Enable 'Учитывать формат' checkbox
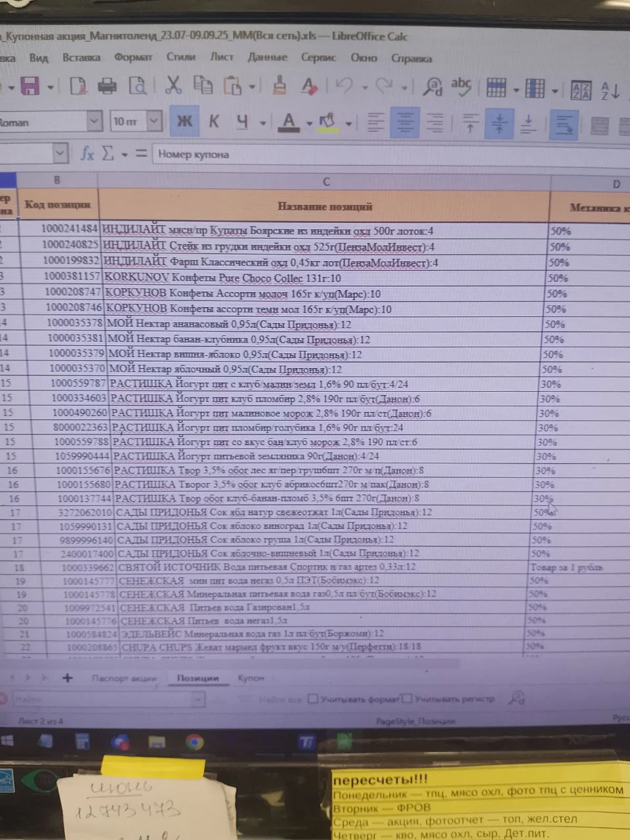 click(314, 699)
